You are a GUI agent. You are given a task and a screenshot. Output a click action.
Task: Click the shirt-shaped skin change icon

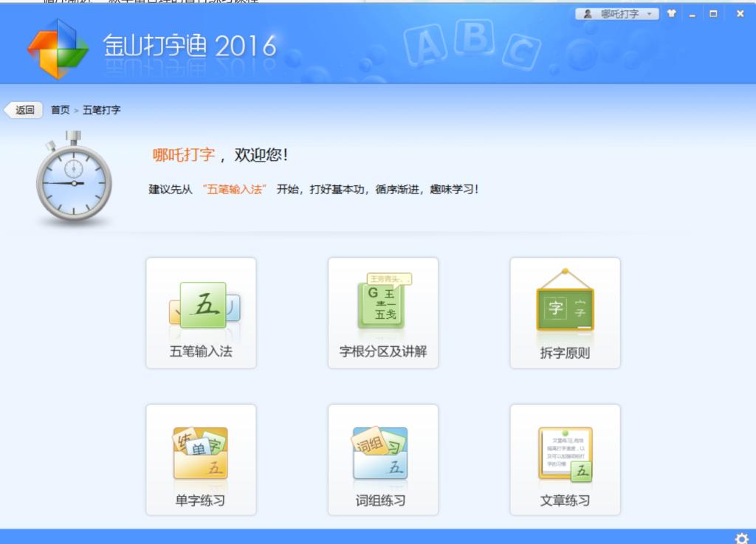click(x=671, y=14)
